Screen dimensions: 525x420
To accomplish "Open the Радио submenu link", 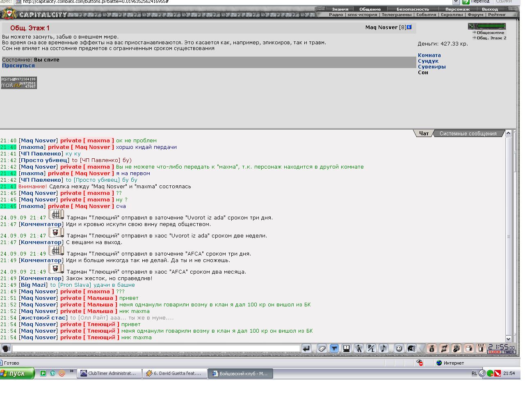I will [x=336, y=14].
